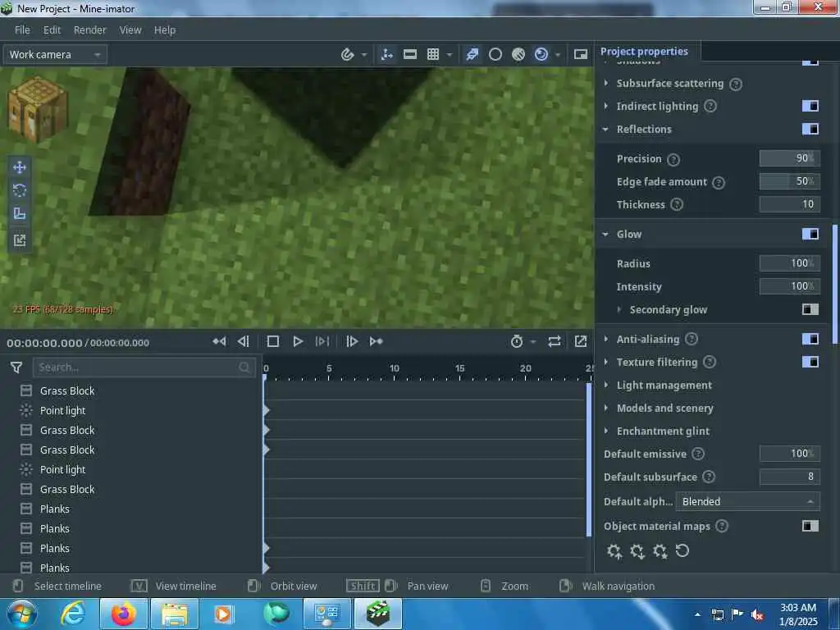Expand the Secondary glow options
Viewport: 840px width, 630px height.
(x=619, y=309)
